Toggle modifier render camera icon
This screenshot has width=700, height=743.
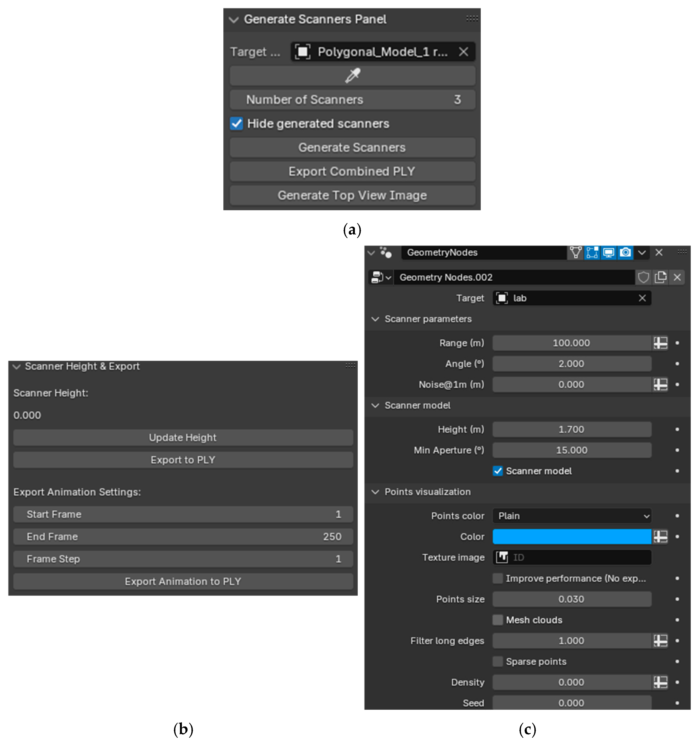point(625,253)
